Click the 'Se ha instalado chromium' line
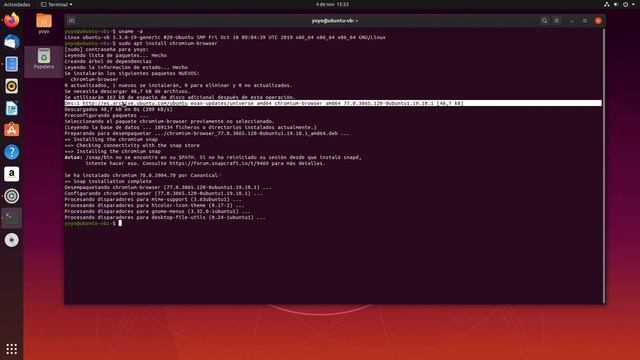 tap(142, 175)
